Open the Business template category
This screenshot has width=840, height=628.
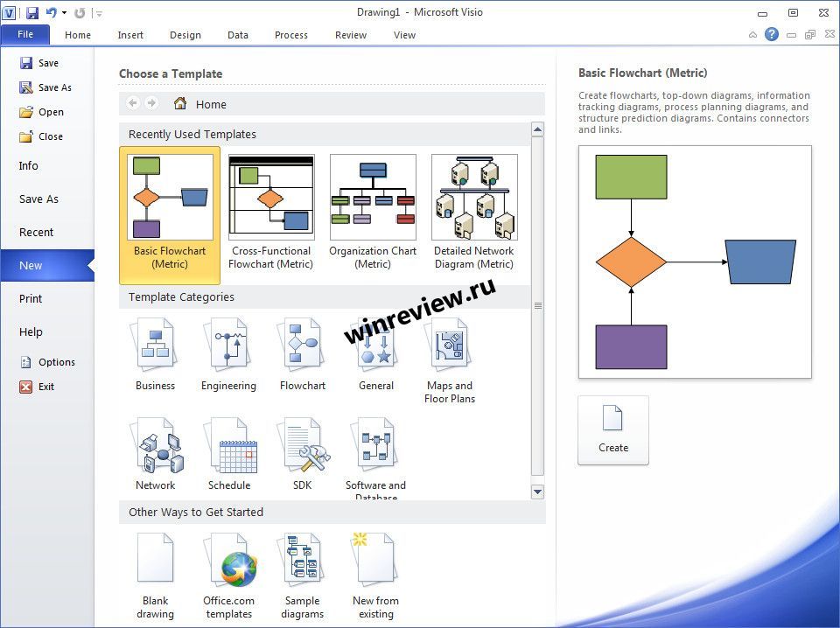point(156,354)
